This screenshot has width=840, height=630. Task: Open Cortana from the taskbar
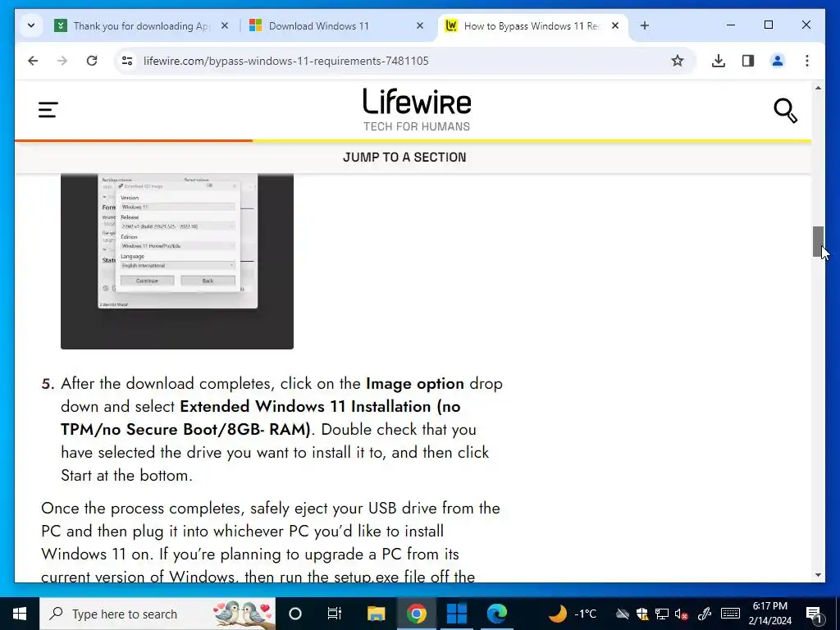[295, 614]
